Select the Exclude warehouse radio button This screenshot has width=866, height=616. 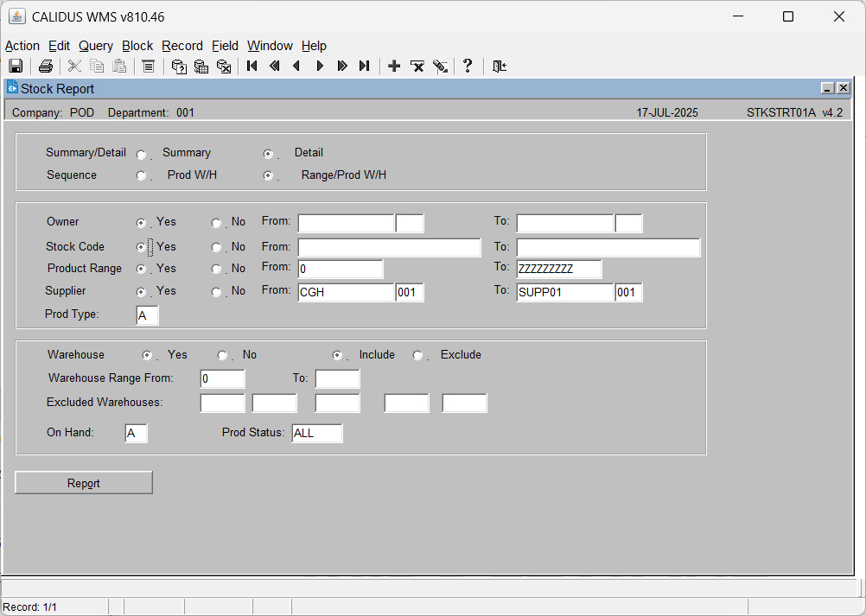[418, 355]
